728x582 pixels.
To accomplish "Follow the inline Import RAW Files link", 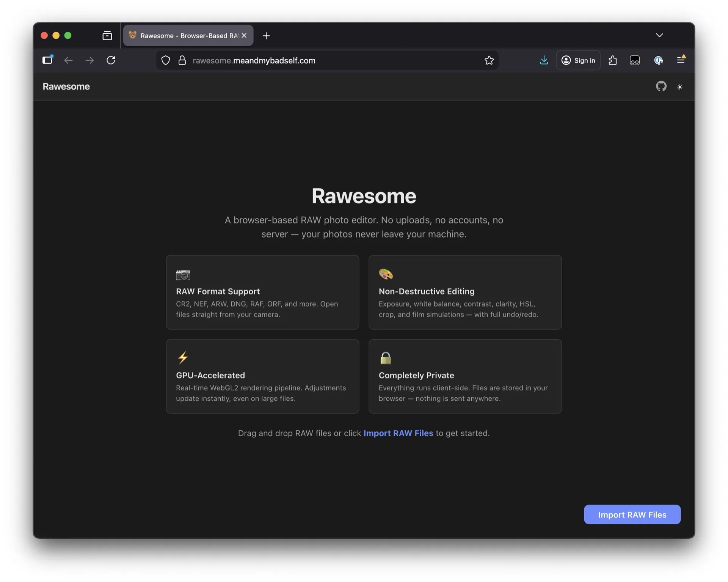I will pos(398,433).
